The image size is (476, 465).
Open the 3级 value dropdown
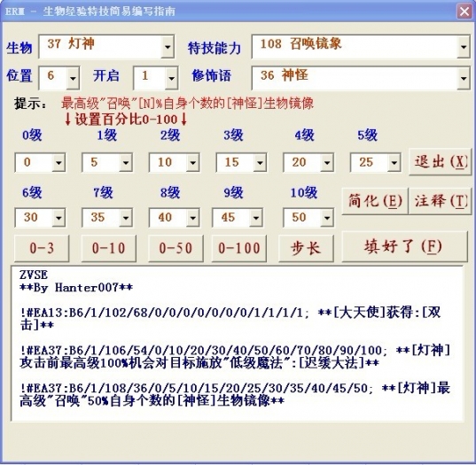(261, 163)
